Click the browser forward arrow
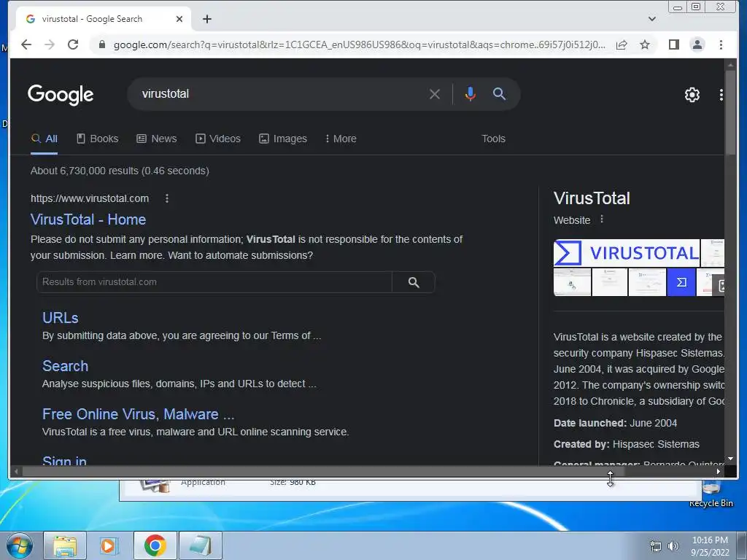 coord(50,44)
